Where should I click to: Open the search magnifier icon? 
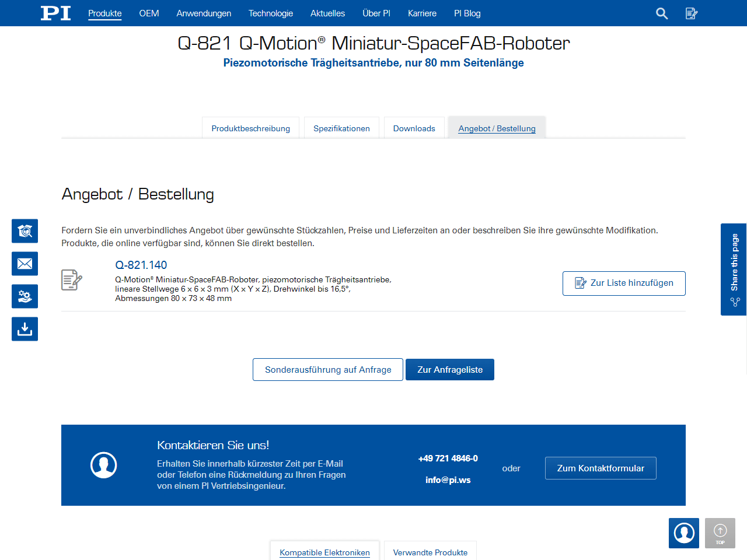coord(662,13)
